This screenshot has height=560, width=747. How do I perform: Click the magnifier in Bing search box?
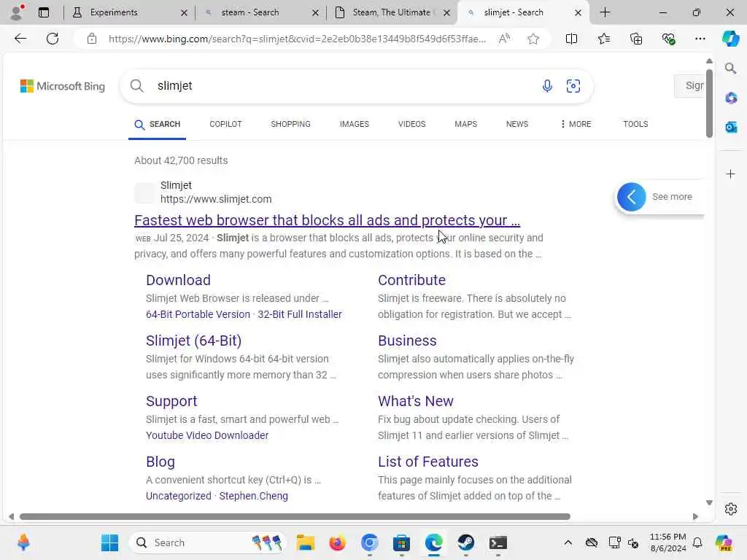[136, 86]
